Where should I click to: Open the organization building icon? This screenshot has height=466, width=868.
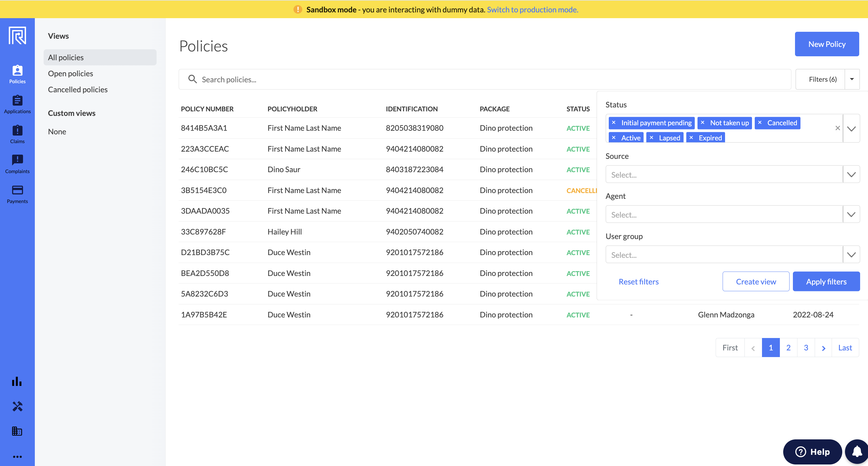click(17, 431)
